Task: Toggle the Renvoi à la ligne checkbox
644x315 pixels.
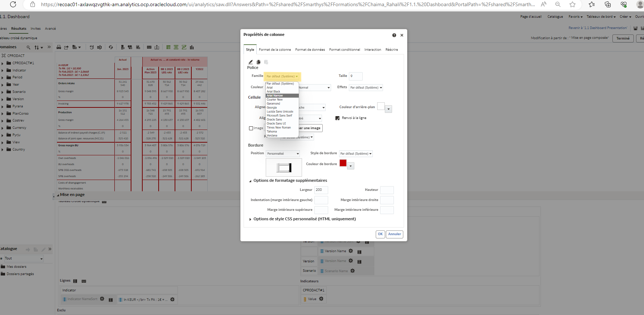Action: (338, 118)
